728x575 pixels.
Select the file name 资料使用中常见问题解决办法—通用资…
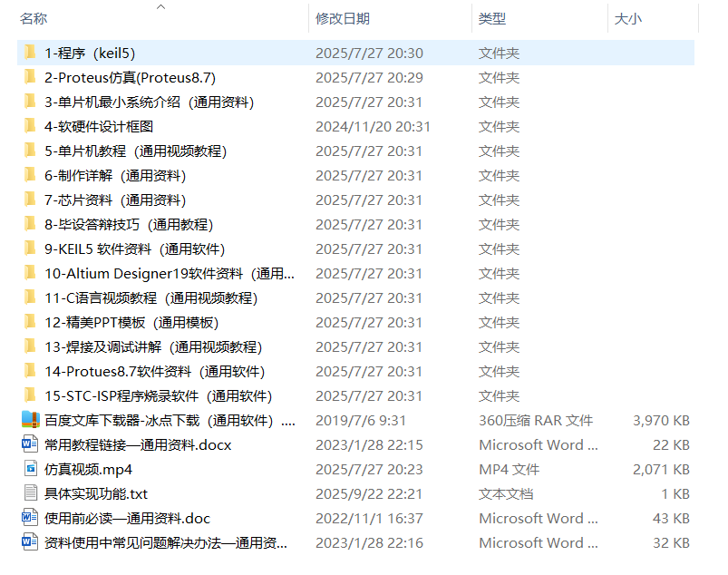click(166, 543)
